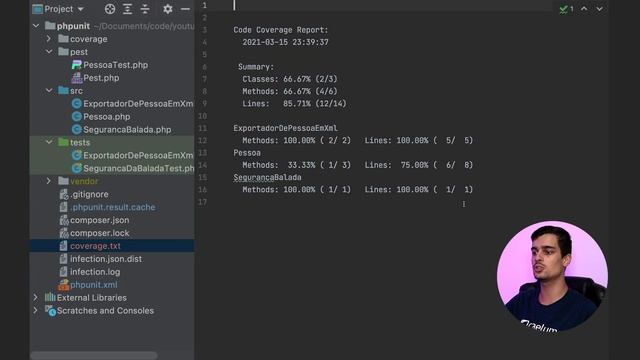Click the PHP class icon beside Pessoa.php

76,117
